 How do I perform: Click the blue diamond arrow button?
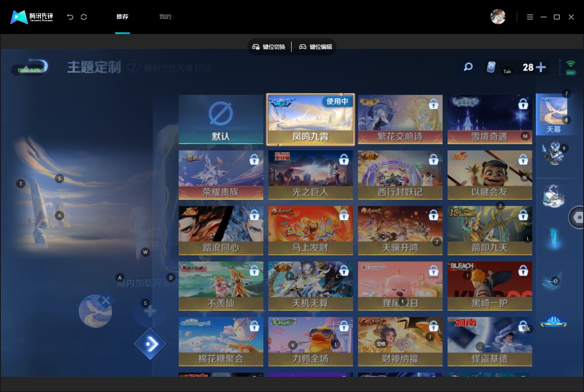pos(151,344)
